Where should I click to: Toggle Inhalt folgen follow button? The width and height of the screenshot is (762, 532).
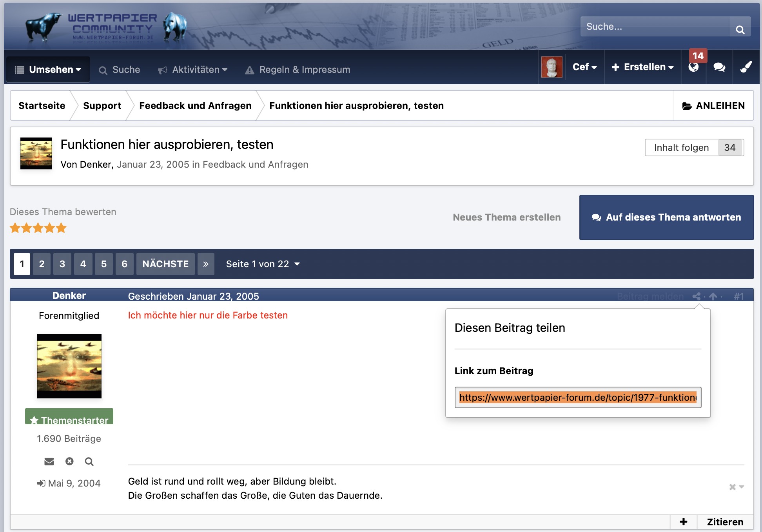[681, 148]
